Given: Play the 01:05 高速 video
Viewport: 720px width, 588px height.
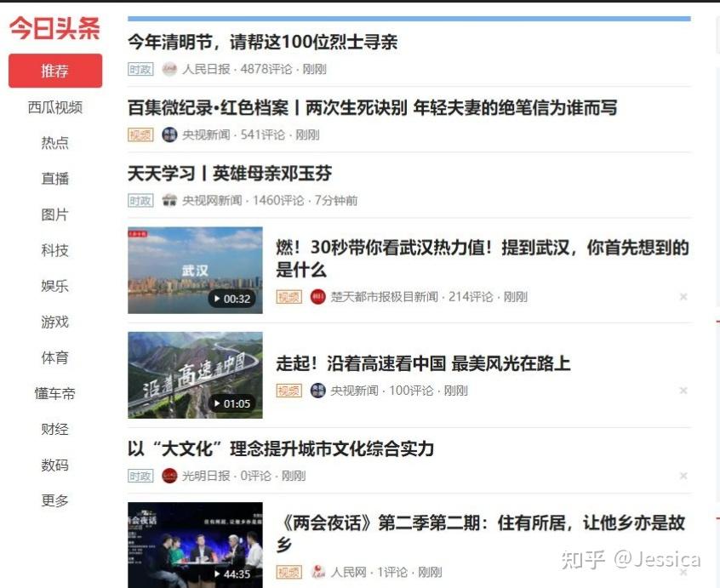Looking at the screenshot, I should point(231,403).
